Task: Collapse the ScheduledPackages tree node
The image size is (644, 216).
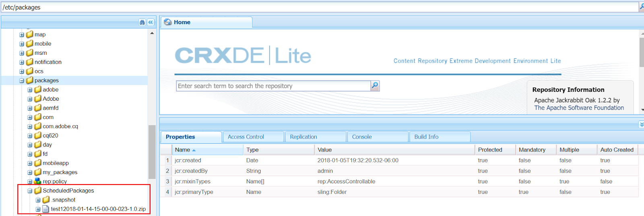Action: click(30, 191)
